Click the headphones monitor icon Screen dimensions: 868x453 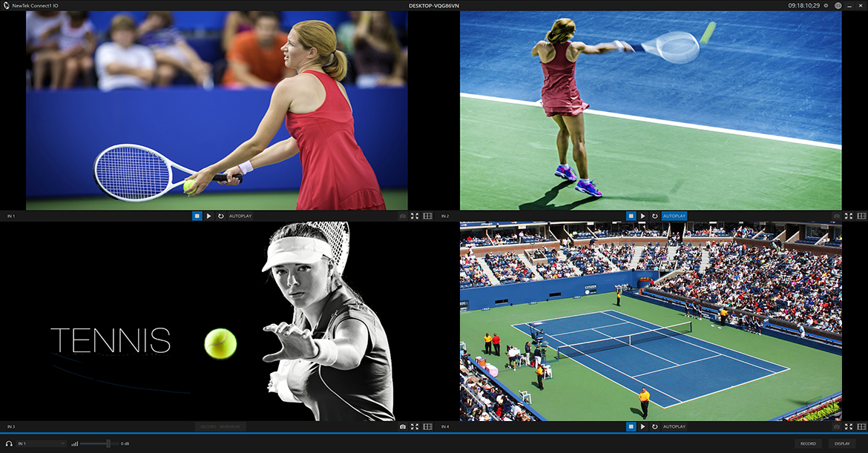8,443
